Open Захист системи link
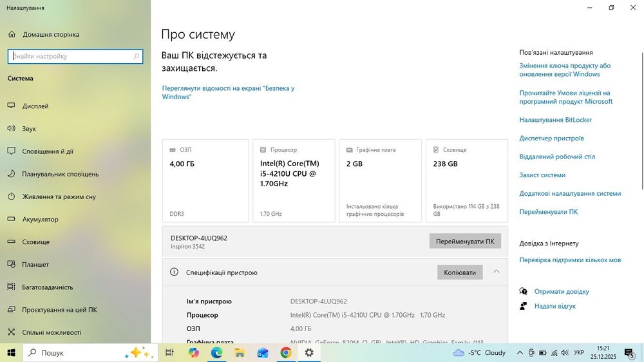 [x=542, y=175]
